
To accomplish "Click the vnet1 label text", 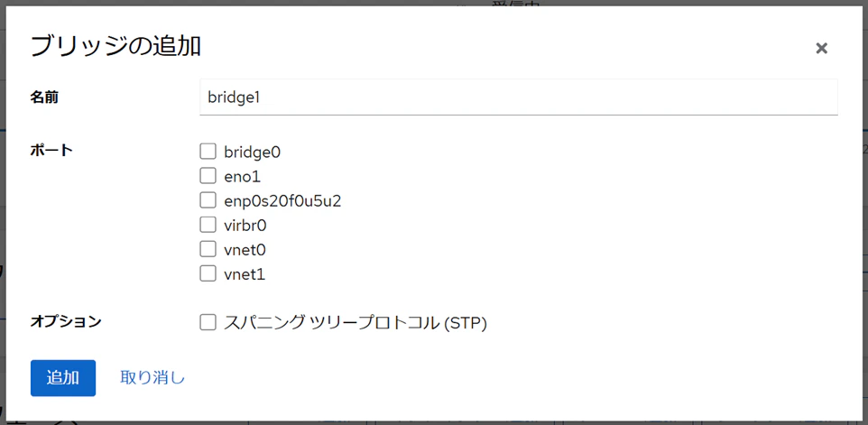I will [245, 274].
